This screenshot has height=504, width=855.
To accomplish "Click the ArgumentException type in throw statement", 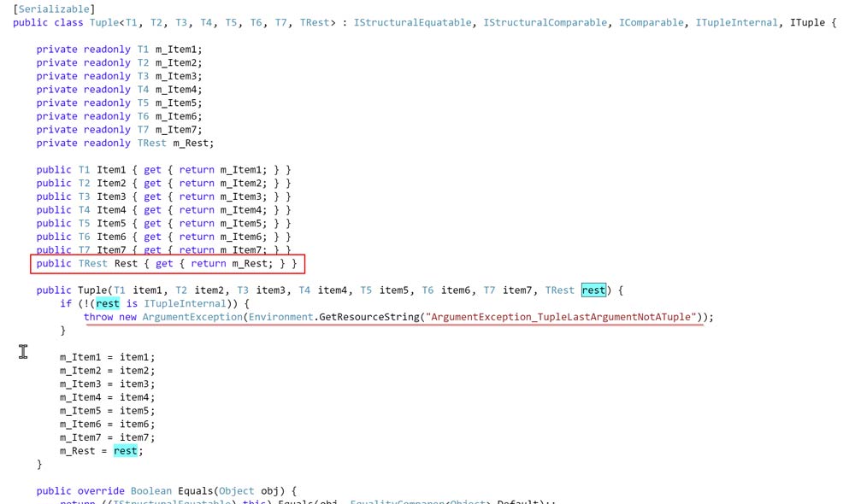I will click(192, 317).
